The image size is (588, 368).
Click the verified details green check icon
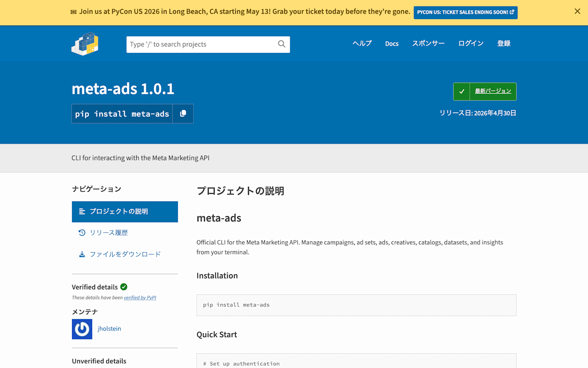pyautogui.click(x=124, y=287)
